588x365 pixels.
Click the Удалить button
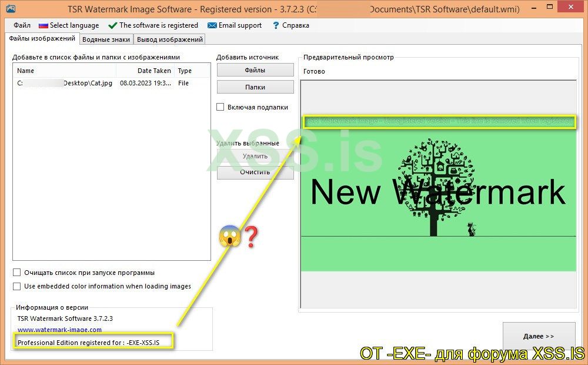point(255,156)
